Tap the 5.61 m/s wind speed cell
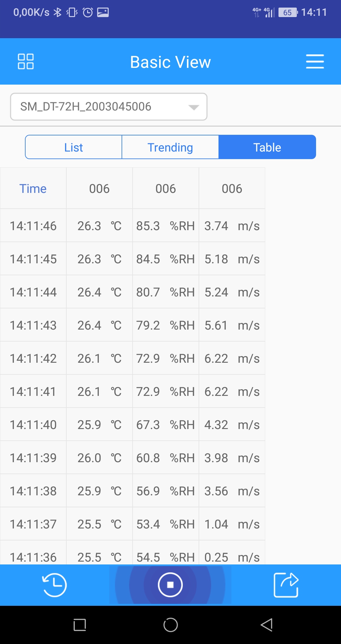This screenshot has height=644, width=341. (232, 325)
